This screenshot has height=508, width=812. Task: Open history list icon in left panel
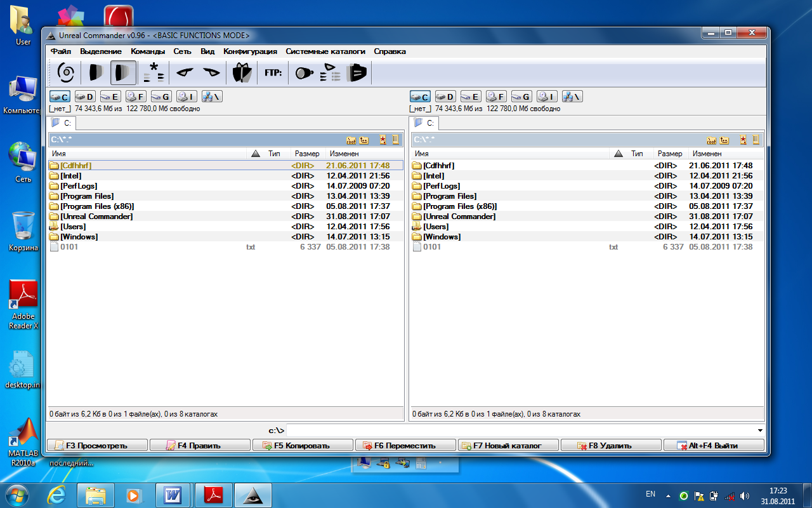pyautogui.click(x=395, y=140)
